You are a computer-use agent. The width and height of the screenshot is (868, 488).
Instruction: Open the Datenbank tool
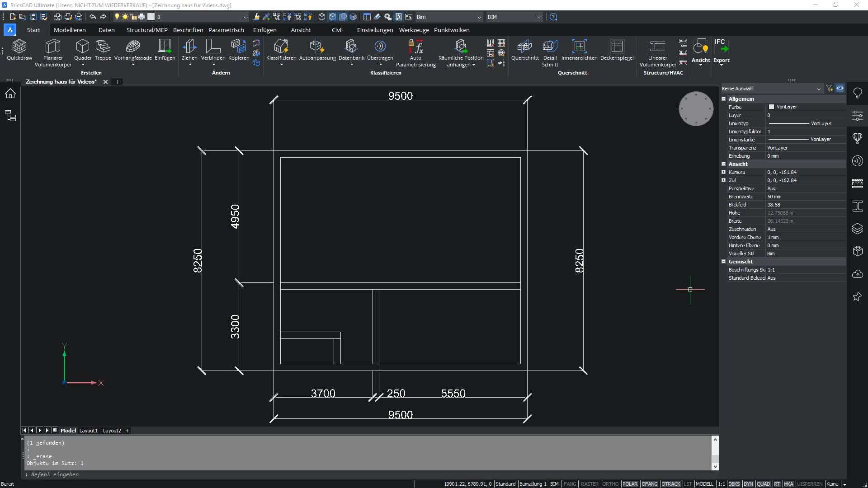pyautogui.click(x=351, y=50)
